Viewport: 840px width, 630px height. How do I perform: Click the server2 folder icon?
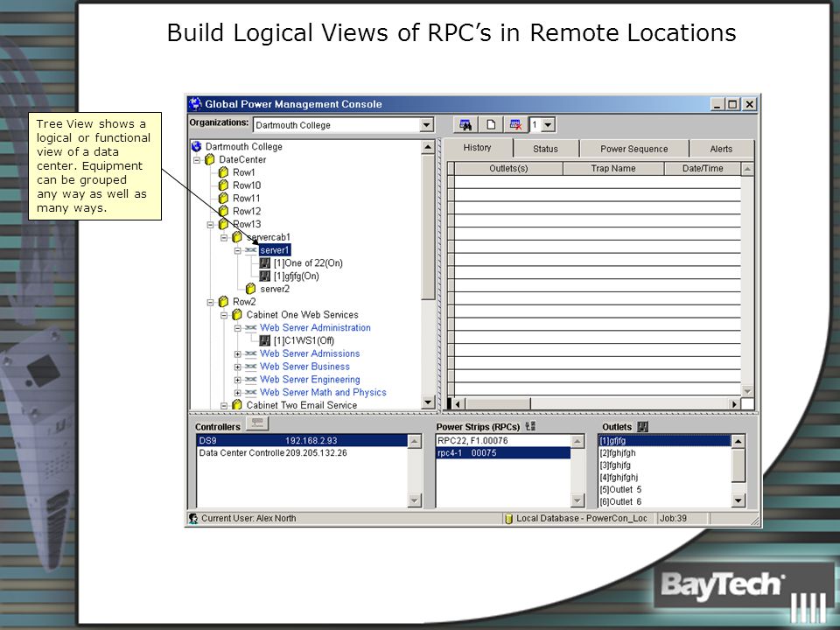point(250,289)
